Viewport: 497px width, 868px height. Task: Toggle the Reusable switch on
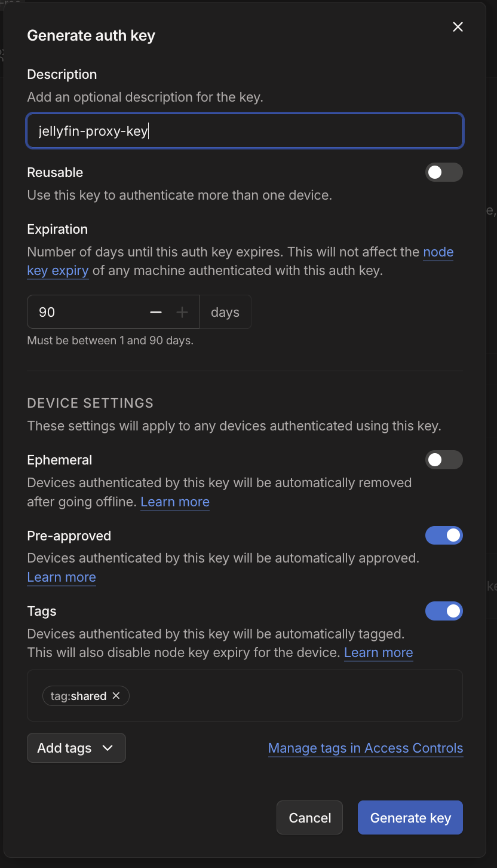click(444, 172)
